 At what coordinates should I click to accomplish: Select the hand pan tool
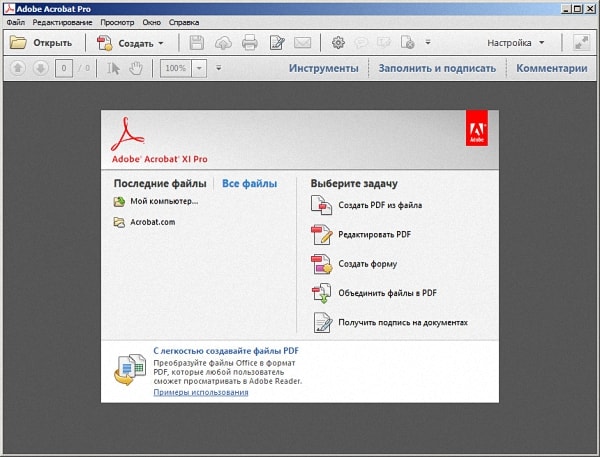(134, 69)
